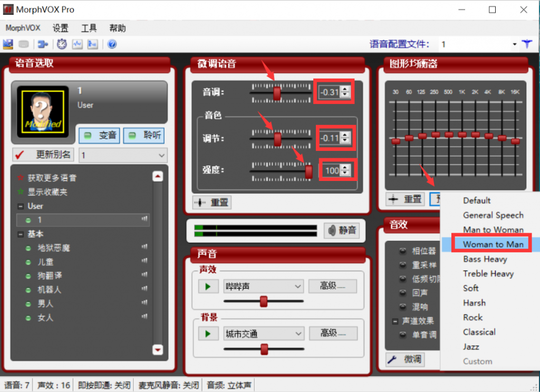Image resolution: width=540 pixels, height=392 pixels.
Task: Collapse the 基本 tree group
Action: click(21, 234)
